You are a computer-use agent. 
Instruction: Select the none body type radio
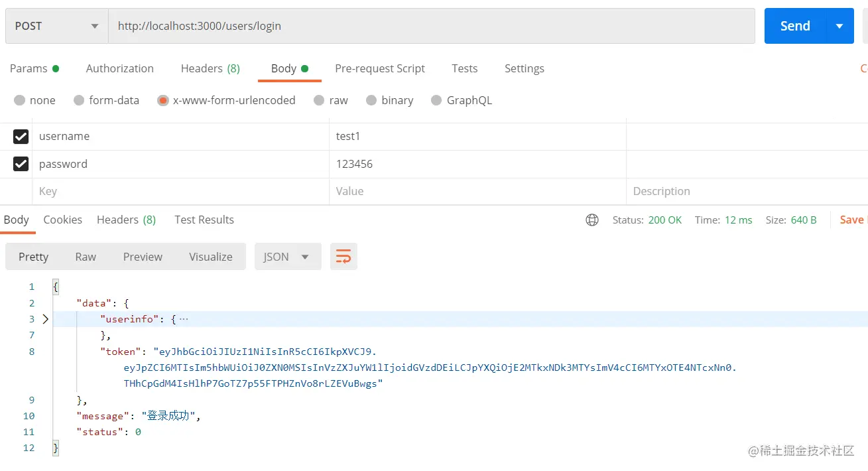tap(19, 100)
